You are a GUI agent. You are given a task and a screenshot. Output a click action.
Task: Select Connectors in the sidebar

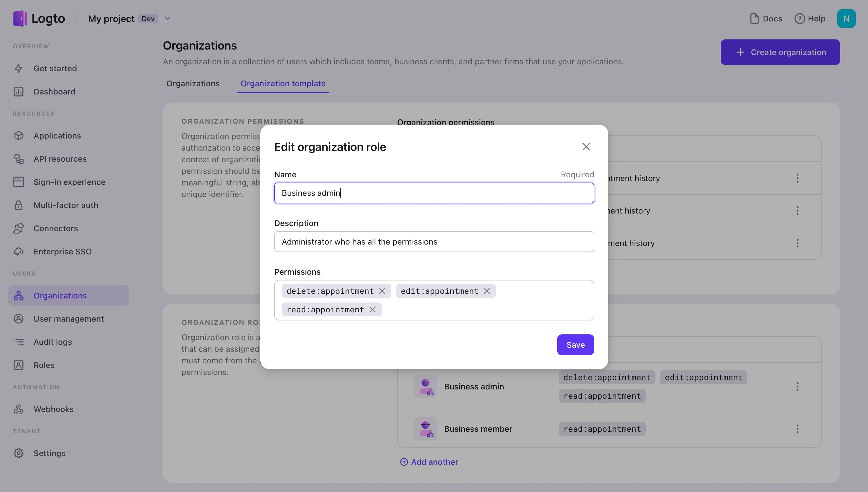[56, 228]
